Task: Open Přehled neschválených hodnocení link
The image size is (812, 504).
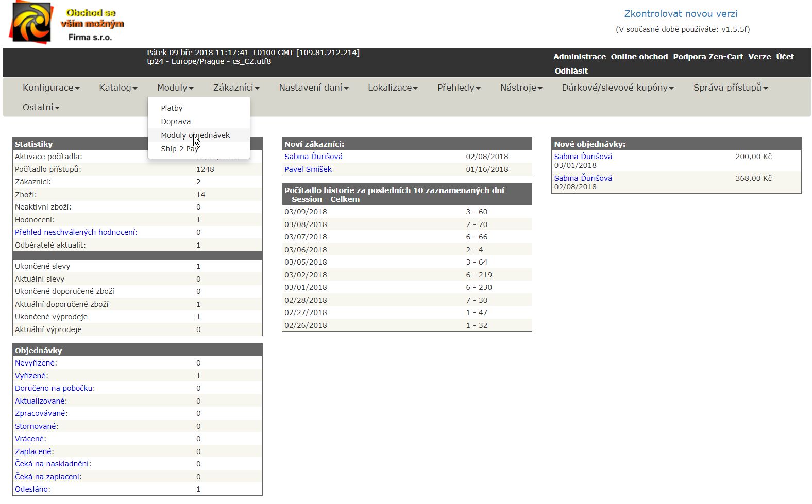Action: (76, 232)
